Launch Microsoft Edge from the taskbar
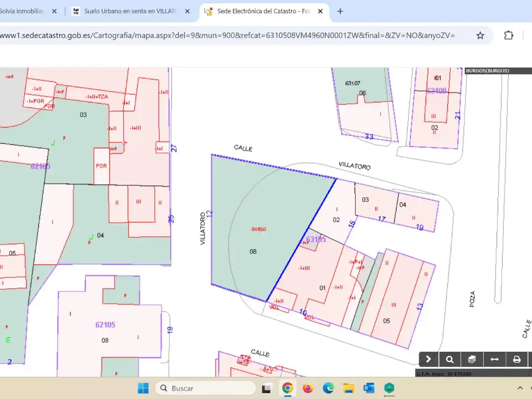This screenshot has width=532, height=399. pyautogui.click(x=328, y=388)
